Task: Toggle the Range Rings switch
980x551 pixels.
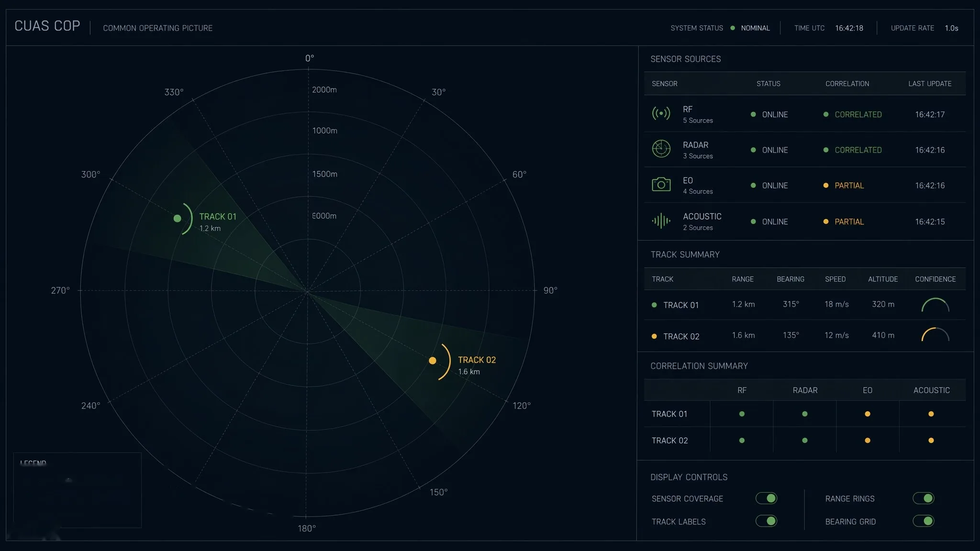Action: (924, 498)
